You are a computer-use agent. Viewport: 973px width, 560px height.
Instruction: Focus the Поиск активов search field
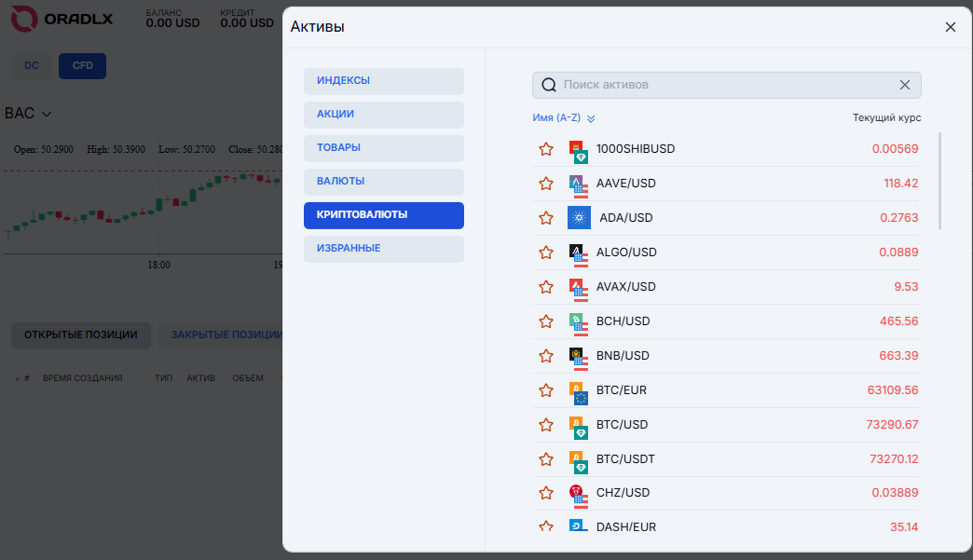point(725,85)
